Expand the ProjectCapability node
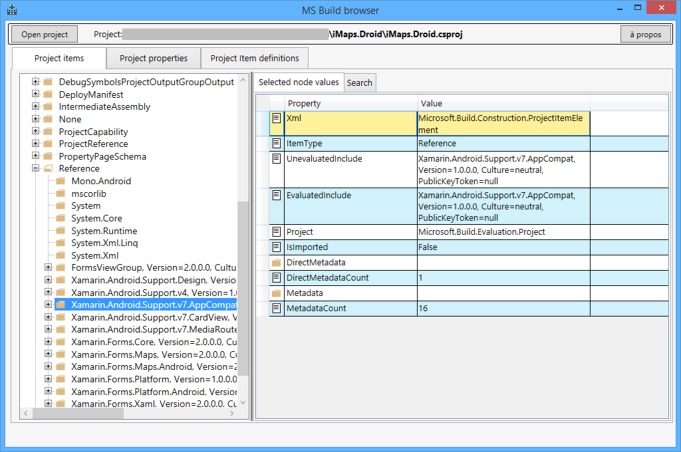Image resolution: width=681 pixels, height=452 pixels. pos(36,131)
